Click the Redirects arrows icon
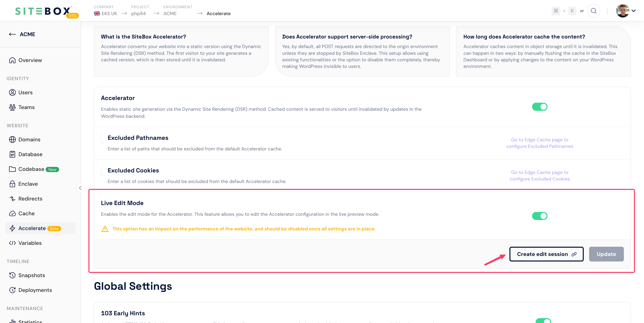The image size is (644, 323). tap(12, 199)
